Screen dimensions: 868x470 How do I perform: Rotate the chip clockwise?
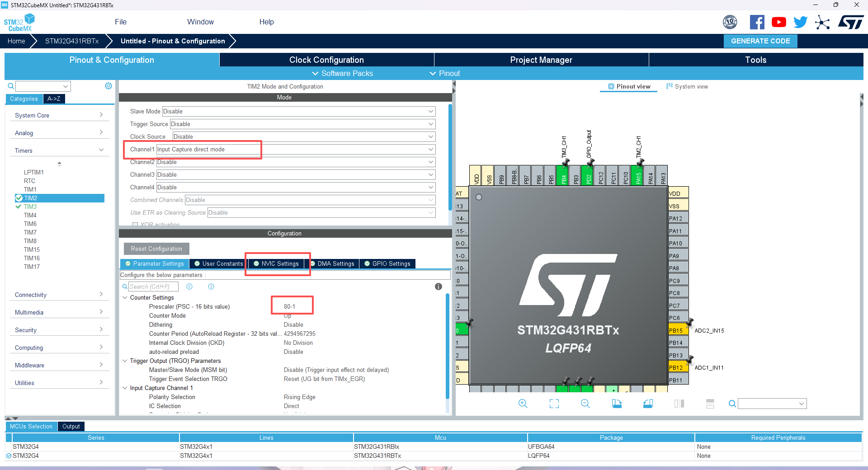click(x=617, y=404)
